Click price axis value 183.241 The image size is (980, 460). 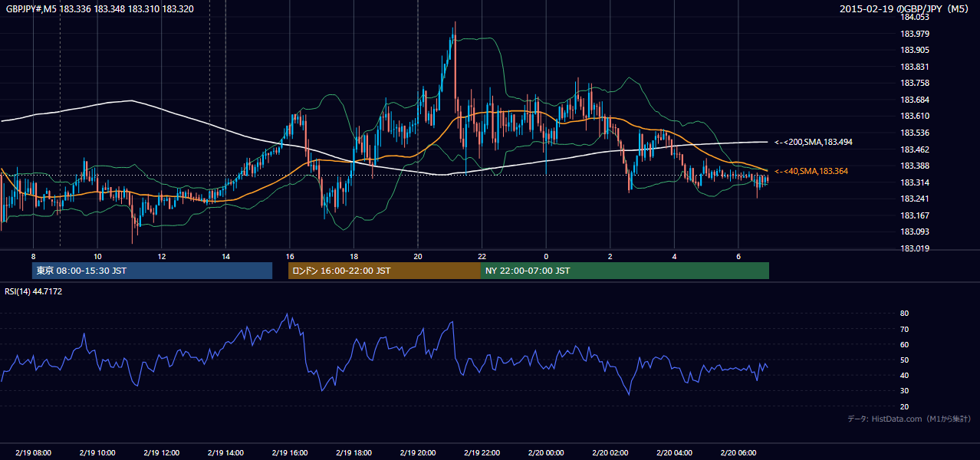tap(914, 199)
